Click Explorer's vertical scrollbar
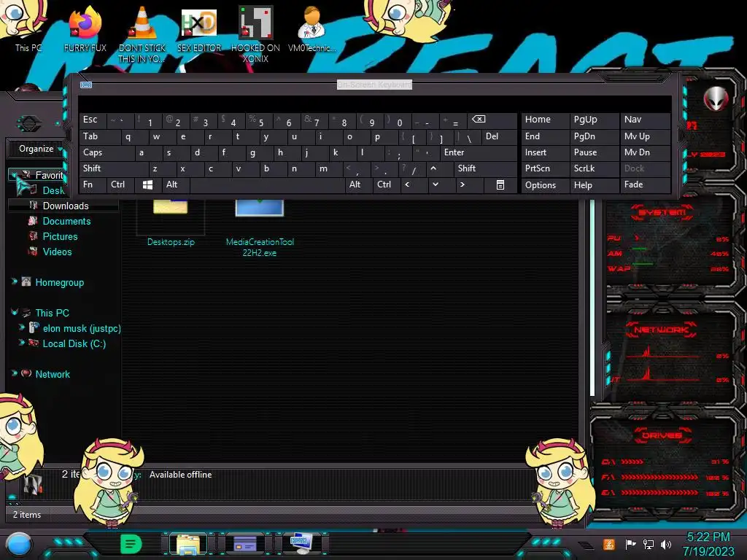Image resolution: width=747 pixels, height=560 pixels. click(x=592, y=297)
